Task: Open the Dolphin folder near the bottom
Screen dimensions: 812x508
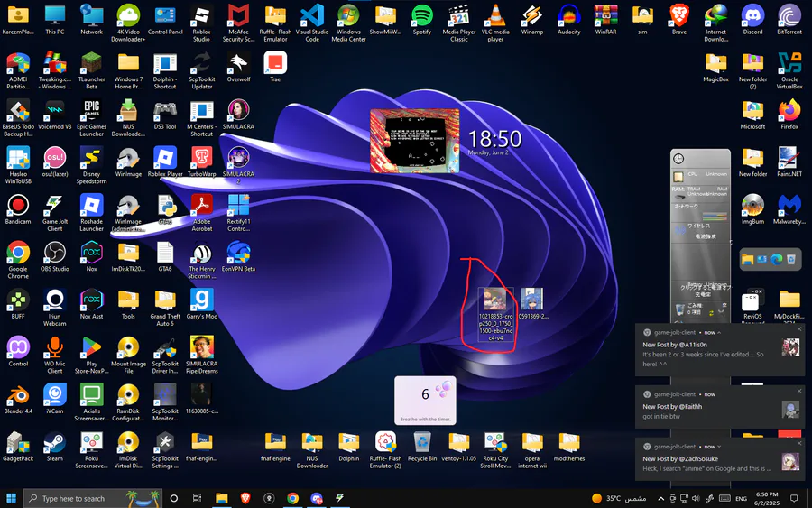Action: [x=348, y=447]
